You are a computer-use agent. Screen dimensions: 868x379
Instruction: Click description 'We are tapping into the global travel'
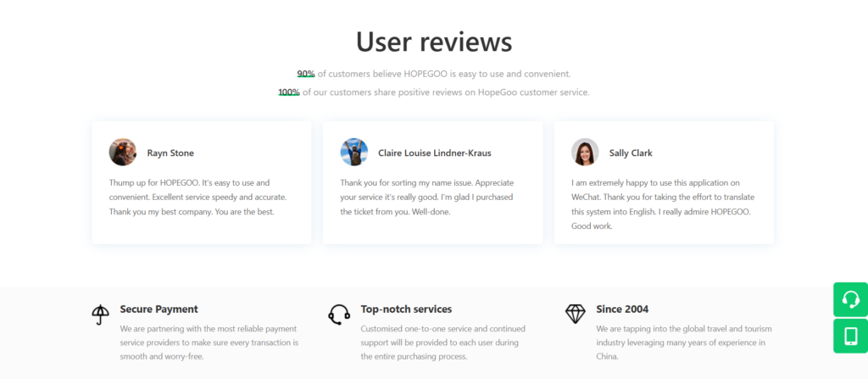point(684,343)
